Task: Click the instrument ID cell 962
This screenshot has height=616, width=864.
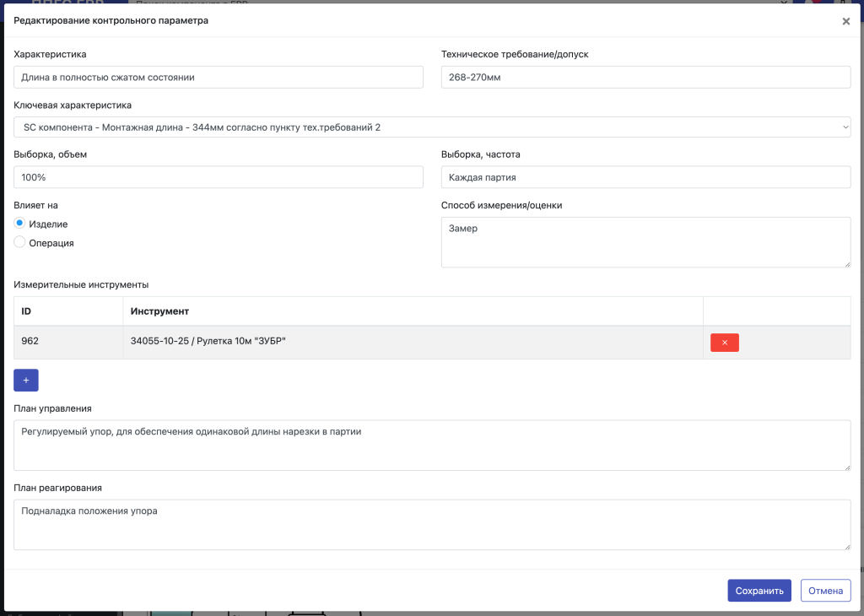Action: point(68,342)
